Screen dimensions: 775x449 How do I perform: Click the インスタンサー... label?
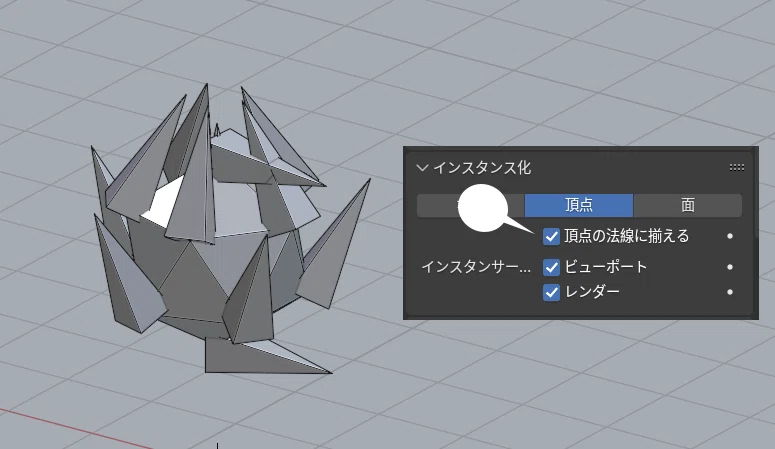[475, 268]
